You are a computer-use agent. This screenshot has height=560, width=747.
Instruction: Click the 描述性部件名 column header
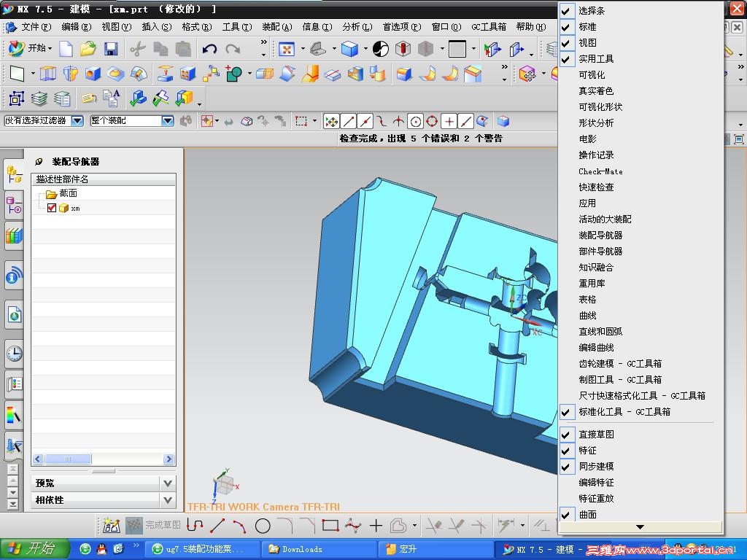click(x=104, y=179)
